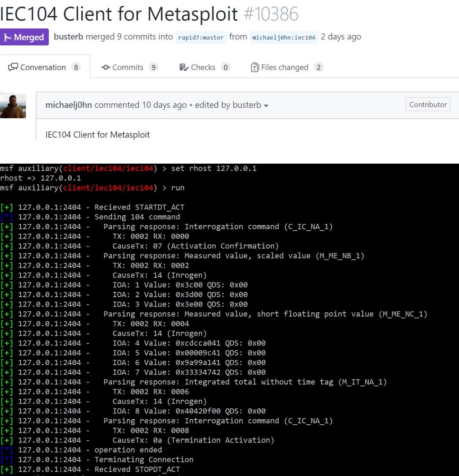
Task: Click the 'operation ended' terminal line
Action: [x=128, y=450]
